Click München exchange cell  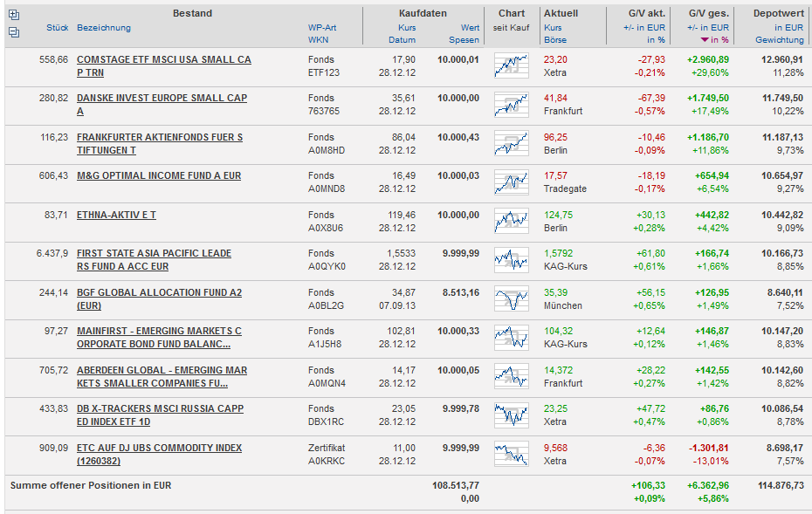(563, 305)
